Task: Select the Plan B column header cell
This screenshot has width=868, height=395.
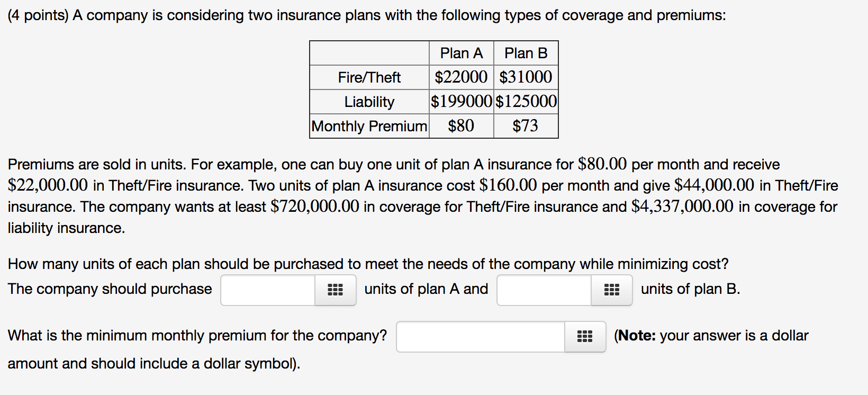Action: pos(526,53)
